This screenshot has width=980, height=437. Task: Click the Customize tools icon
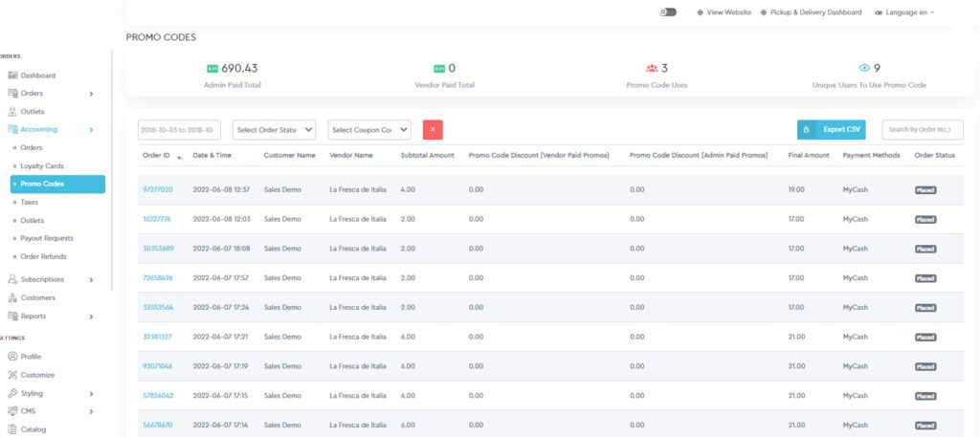coord(12,375)
